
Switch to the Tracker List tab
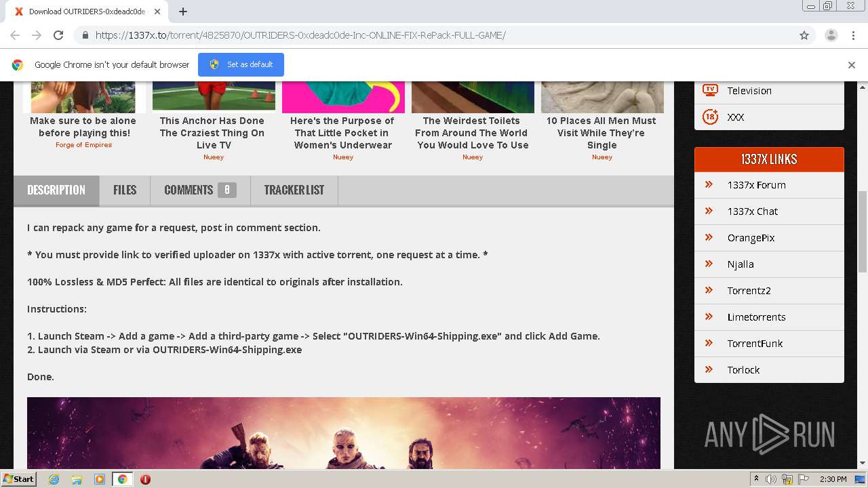click(294, 190)
